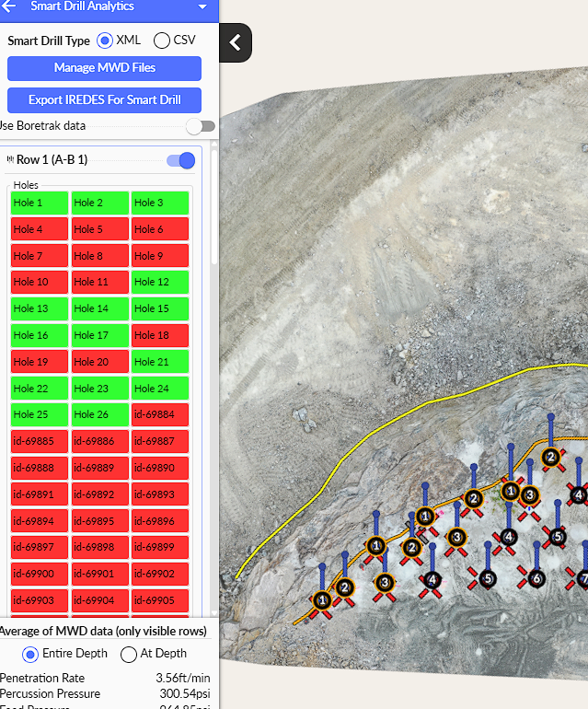Collapse the side panel with chevron button

[236, 43]
